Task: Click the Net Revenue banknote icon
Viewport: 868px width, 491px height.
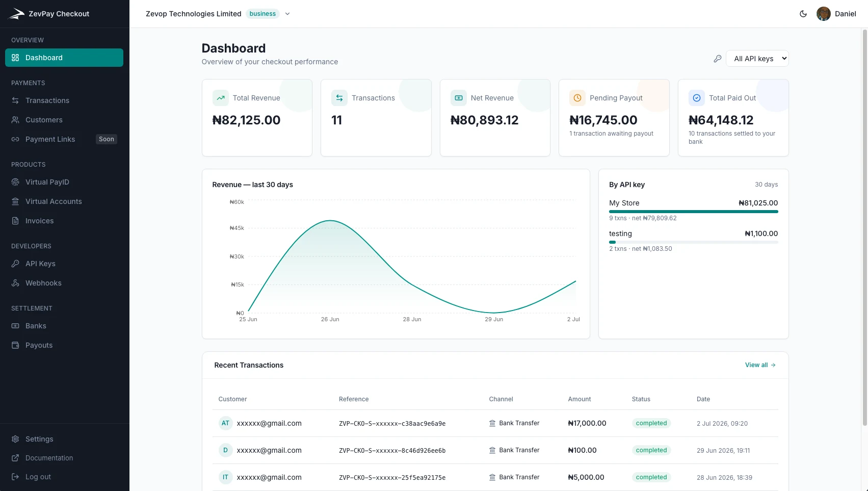Action: 459,98
